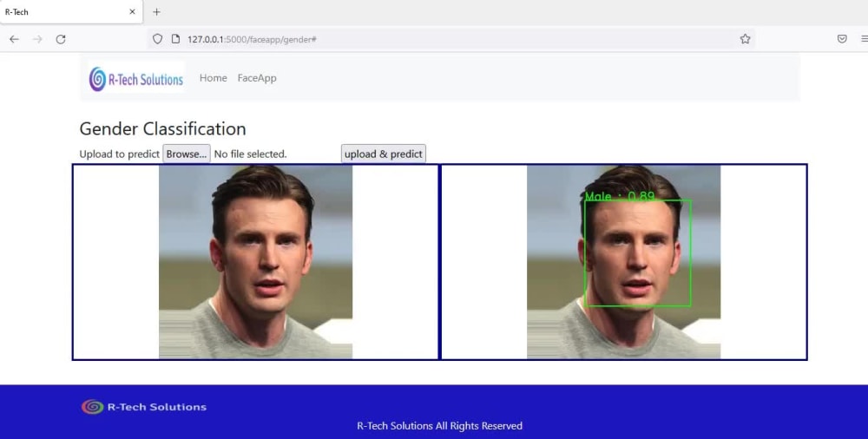Click the URL address bar
The width and height of the screenshot is (868, 439).
[x=451, y=39]
